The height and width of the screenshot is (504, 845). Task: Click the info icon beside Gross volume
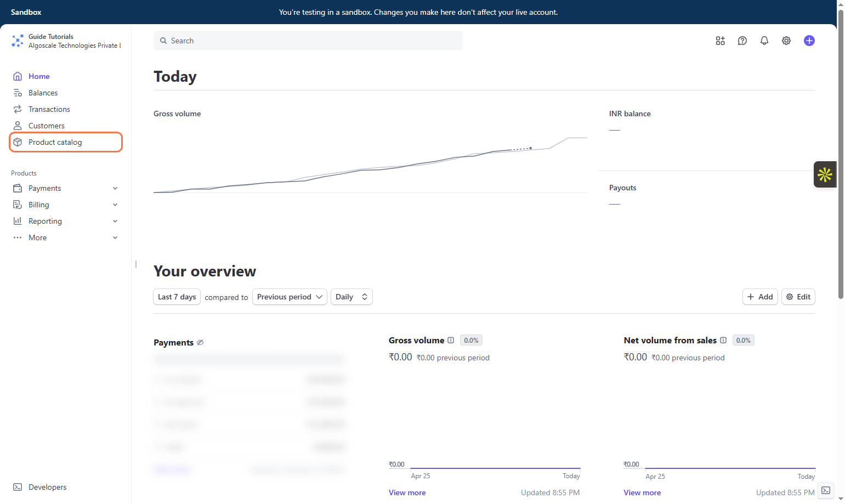coord(451,340)
